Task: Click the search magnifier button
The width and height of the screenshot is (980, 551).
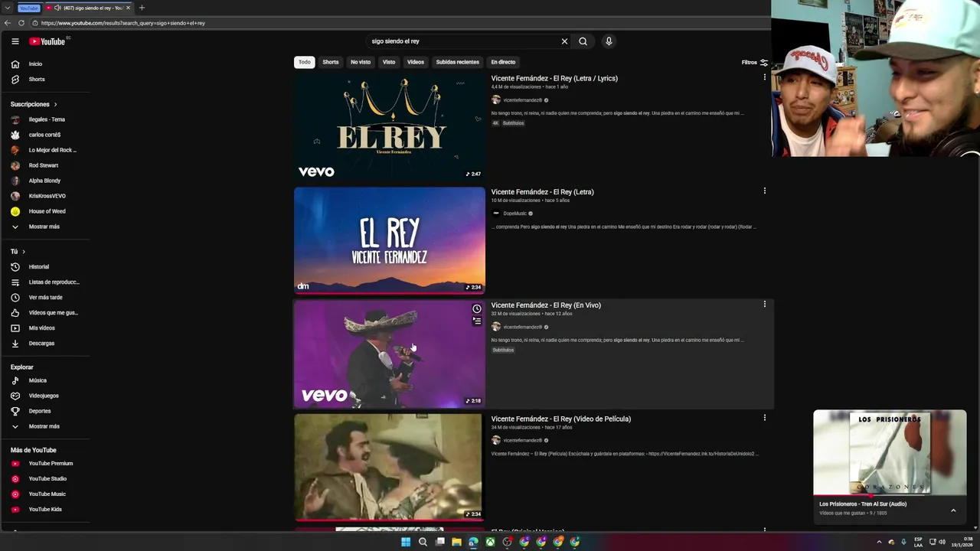Action: click(583, 41)
